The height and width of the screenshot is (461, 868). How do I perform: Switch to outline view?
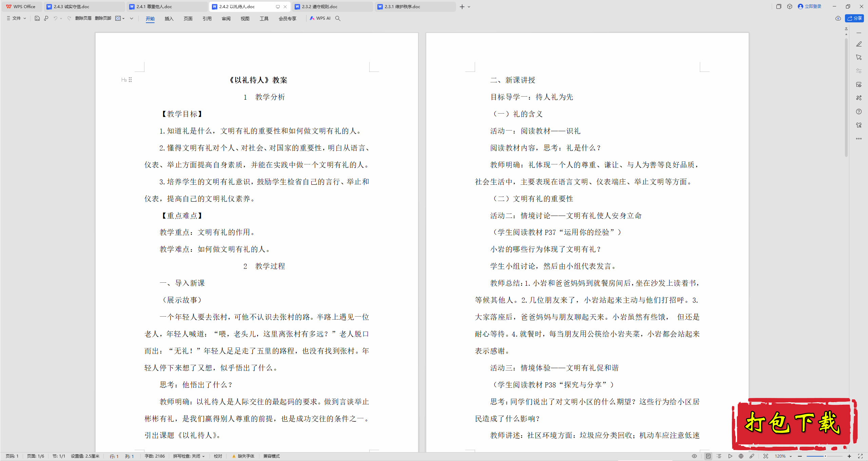pos(719,456)
